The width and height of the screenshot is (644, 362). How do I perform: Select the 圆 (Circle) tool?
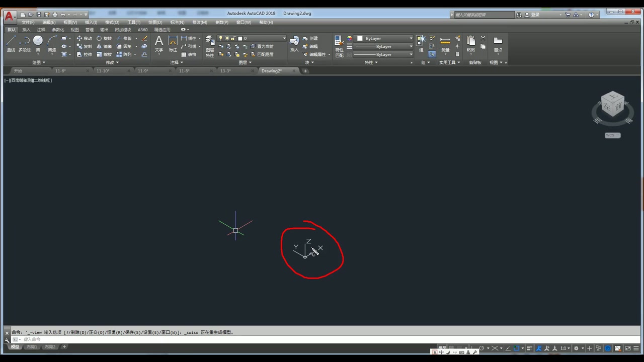(x=38, y=43)
